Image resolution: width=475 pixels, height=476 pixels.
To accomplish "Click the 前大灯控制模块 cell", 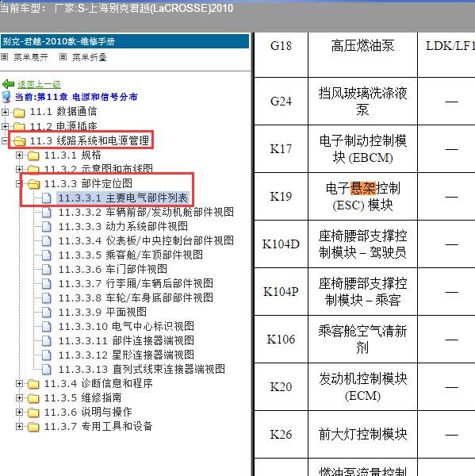I will coord(362,435).
